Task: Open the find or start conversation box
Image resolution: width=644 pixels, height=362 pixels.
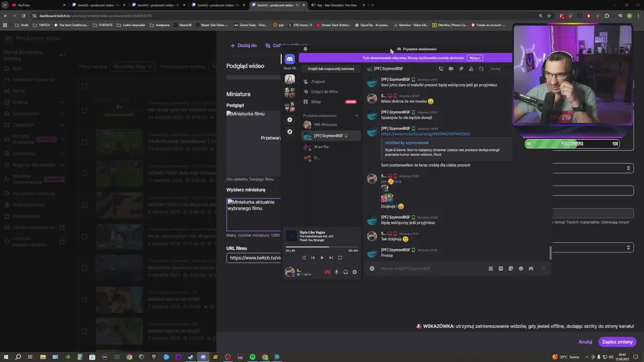Action: point(331,68)
